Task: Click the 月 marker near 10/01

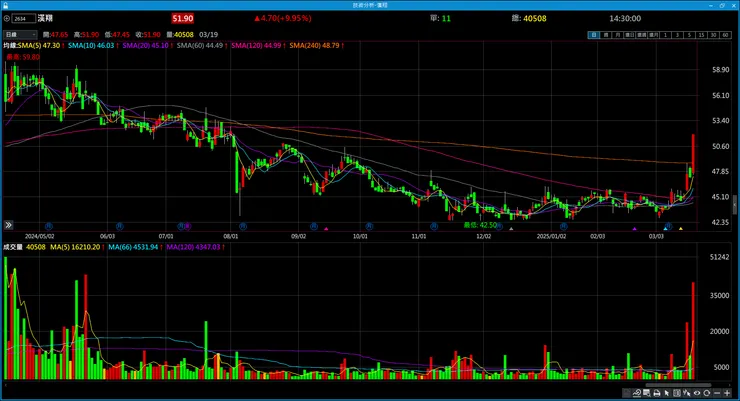Action: pyautogui.click(x=370, y=226)
